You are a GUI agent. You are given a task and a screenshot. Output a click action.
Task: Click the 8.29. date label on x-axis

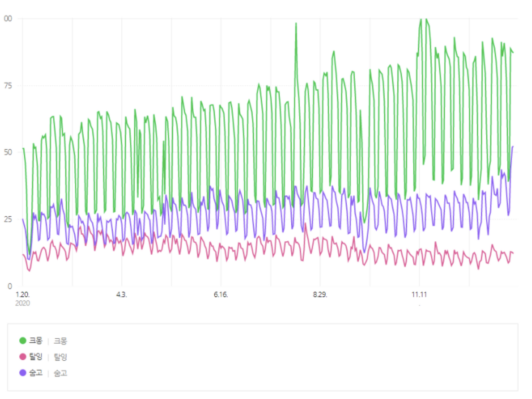click(x=320, y=295)
